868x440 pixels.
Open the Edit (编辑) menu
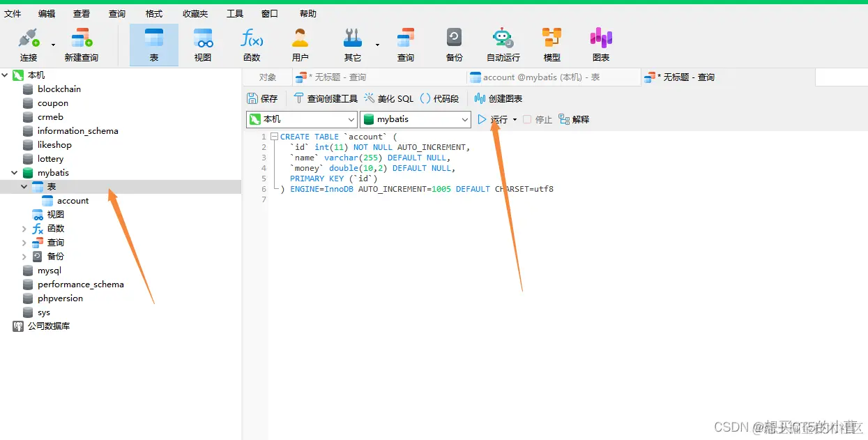47,13
